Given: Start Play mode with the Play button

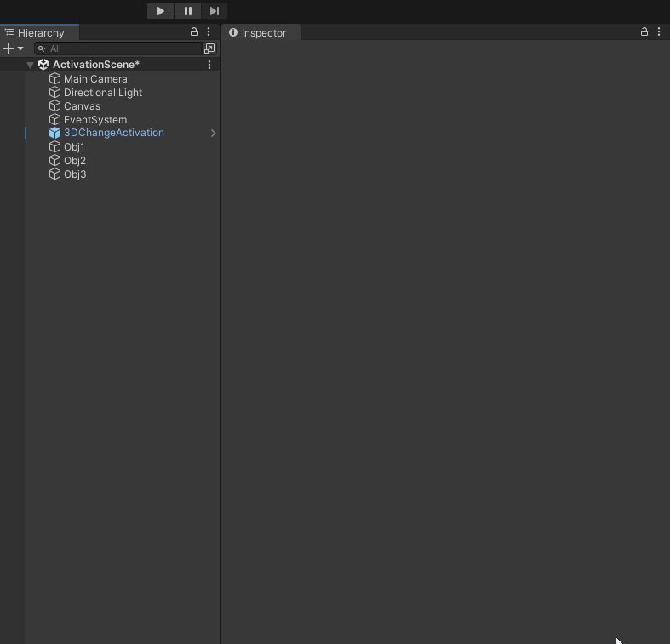Looking at the screenshot, I should tap(160, 11).
